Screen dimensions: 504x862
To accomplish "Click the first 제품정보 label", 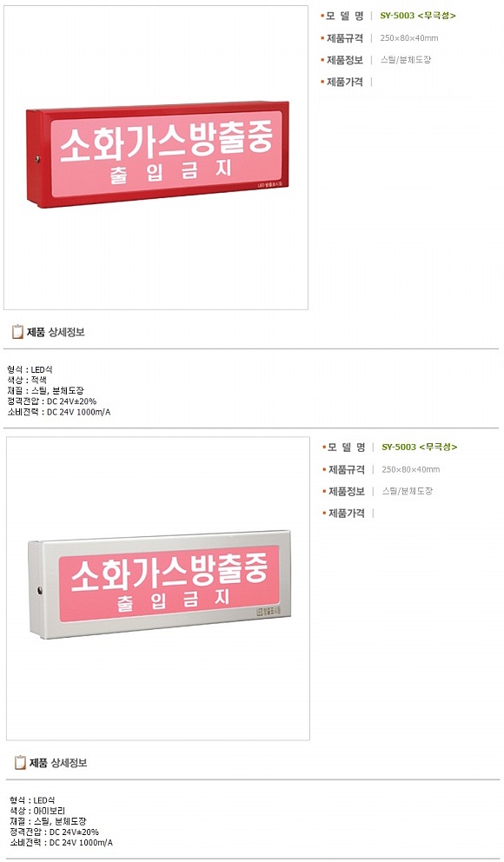I will [x=345, y=60].
